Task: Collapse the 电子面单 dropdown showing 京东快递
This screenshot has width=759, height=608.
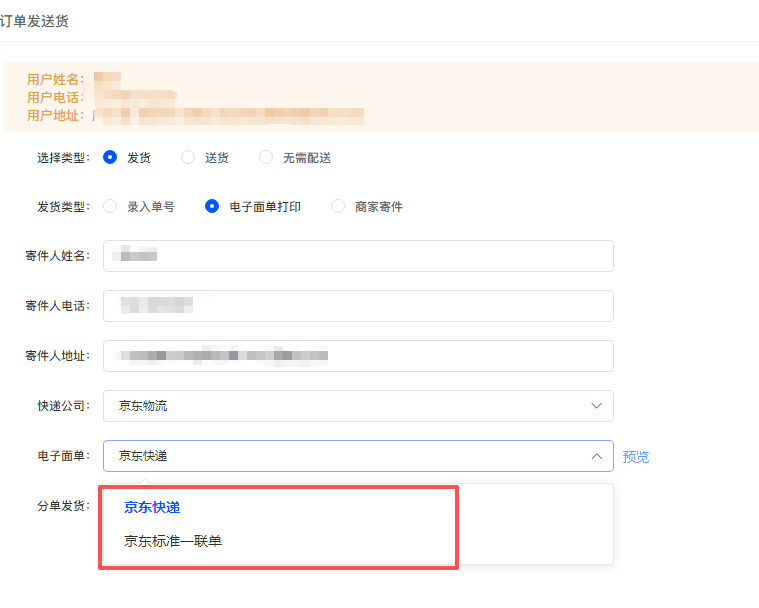Action: click(358, 456)
